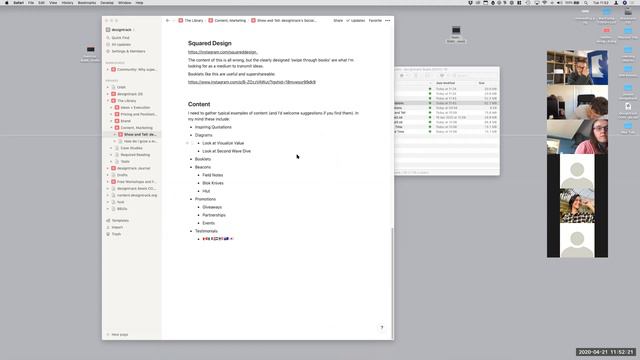Click the Content heading
The height and width of the screenshot is (360, 640).
pos(199,104)
